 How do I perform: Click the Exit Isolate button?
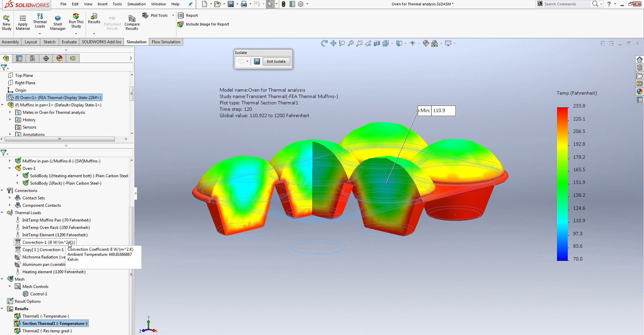coord(276,61)
